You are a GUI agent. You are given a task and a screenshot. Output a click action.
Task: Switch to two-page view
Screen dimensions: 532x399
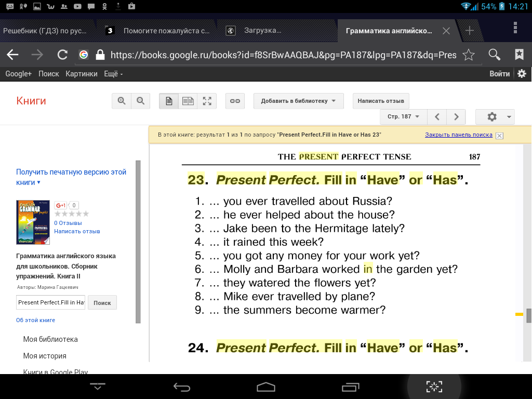188,101
